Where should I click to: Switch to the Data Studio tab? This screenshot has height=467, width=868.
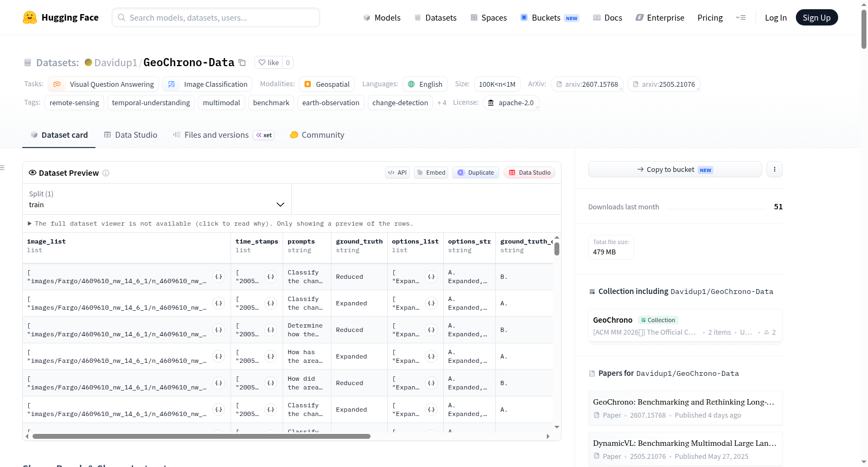(131, 135)
